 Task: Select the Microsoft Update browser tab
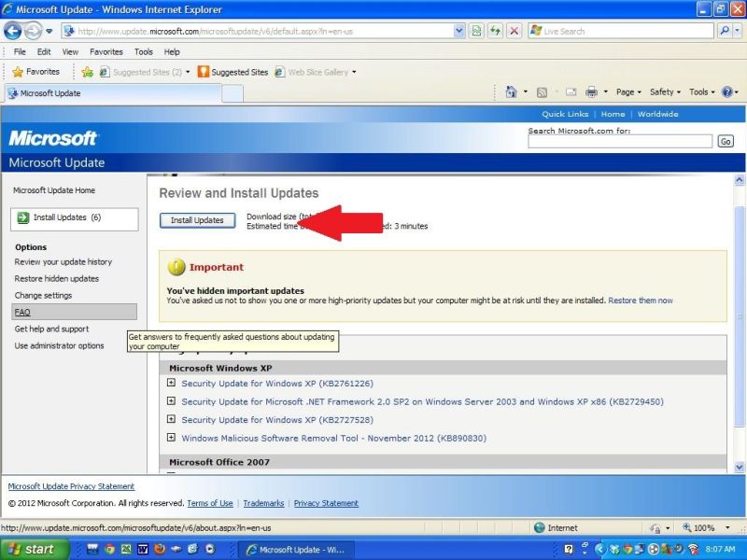[x=113, y=93]
